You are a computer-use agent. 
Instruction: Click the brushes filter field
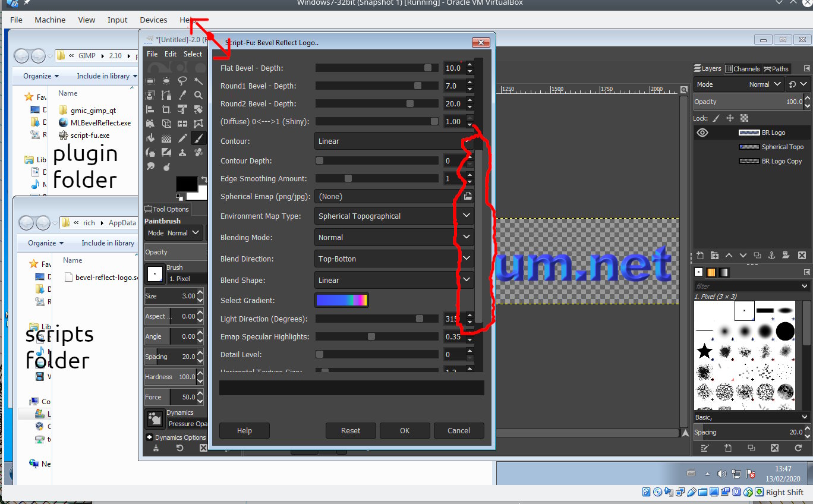752,286
